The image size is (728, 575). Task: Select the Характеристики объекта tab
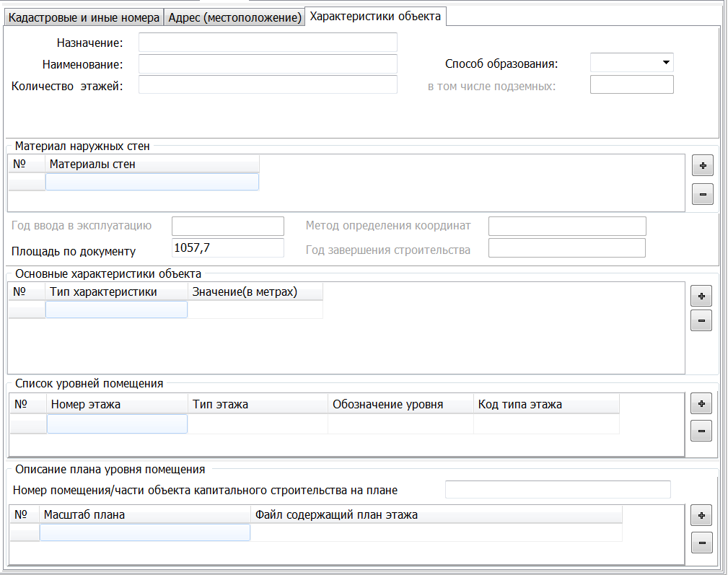pos(375,16)
